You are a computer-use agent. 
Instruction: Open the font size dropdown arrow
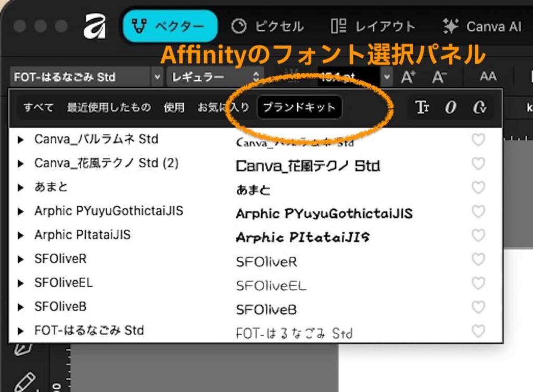pyautogui.click(x=386, y=77)
